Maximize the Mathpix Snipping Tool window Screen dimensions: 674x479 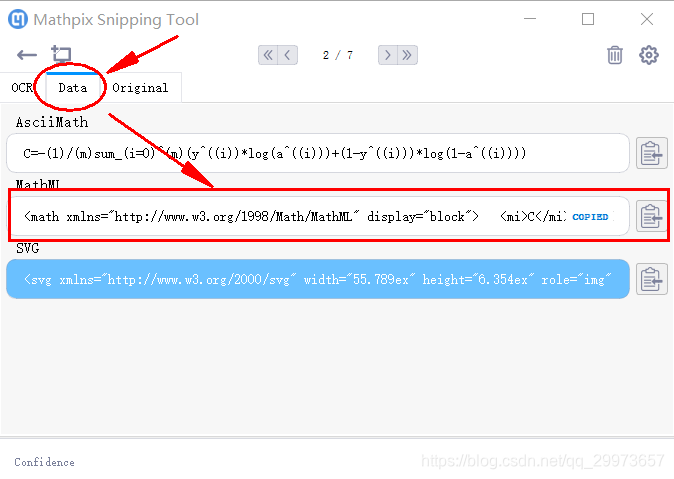point(588,19)
